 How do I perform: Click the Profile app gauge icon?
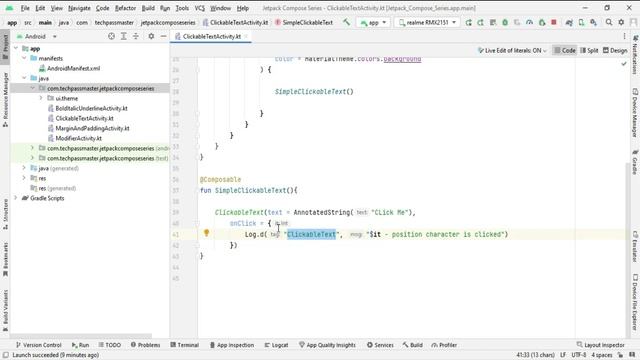click(529, 22)
